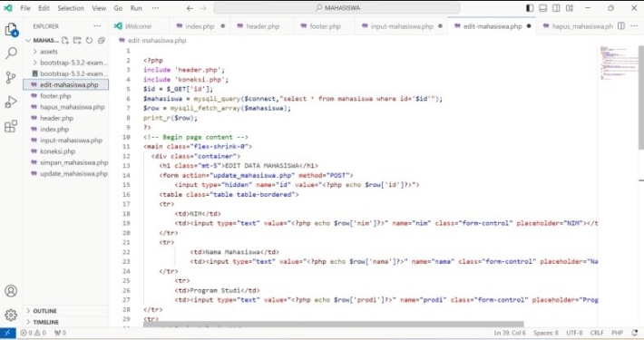Screen dimensions: 644x340
Task: Click the MAHASISWA command center search box
Action: coord(337,8)
